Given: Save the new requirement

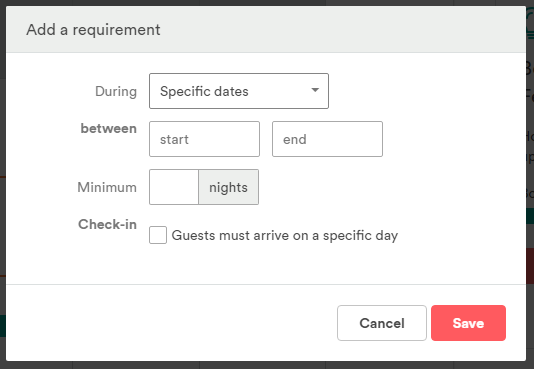Looking at the screenshot, I should [468, 323].
